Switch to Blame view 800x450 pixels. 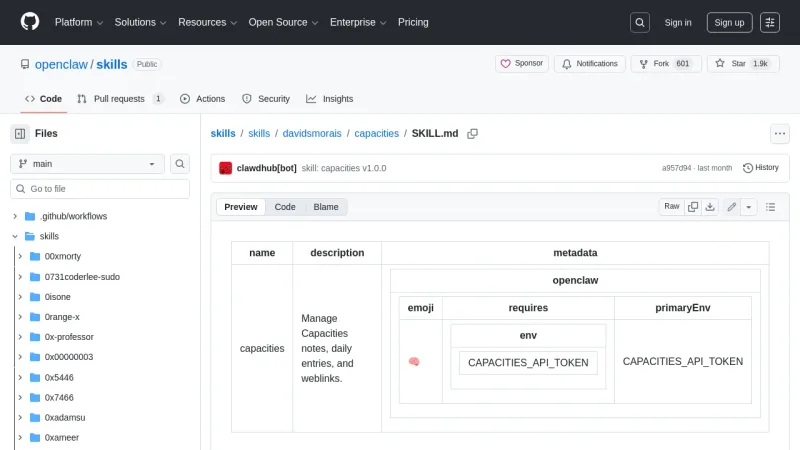tap(326, 207)
